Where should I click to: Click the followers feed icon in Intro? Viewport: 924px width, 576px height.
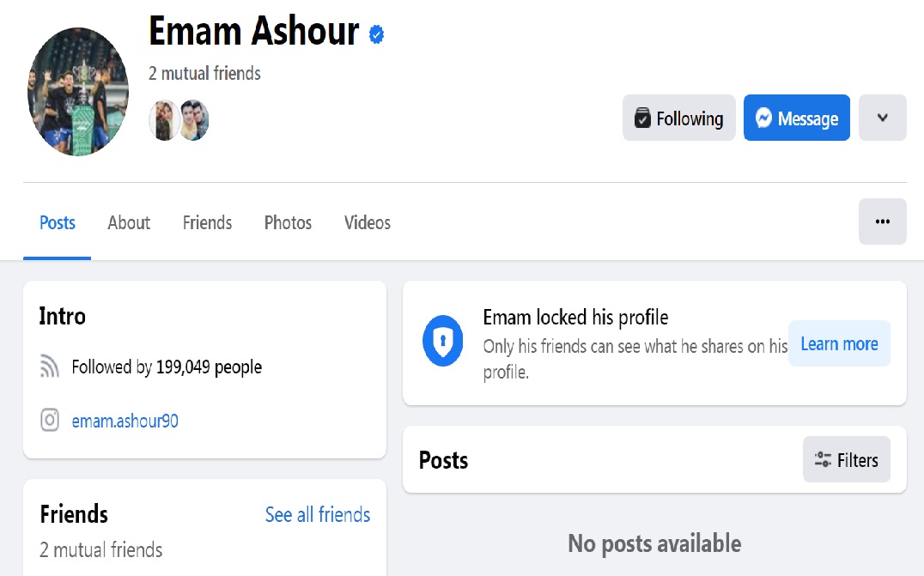(51, 367)
